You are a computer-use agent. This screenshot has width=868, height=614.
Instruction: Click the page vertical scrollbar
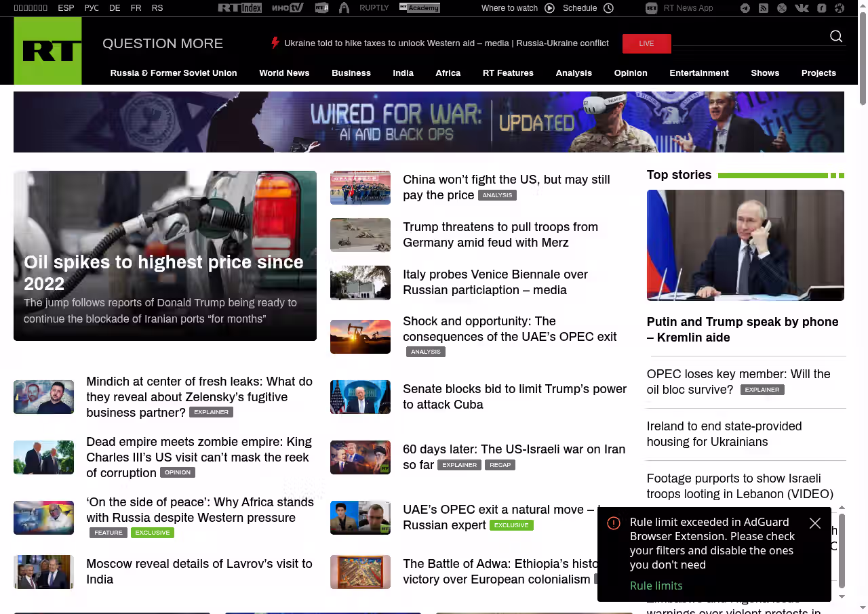(863, 58)
